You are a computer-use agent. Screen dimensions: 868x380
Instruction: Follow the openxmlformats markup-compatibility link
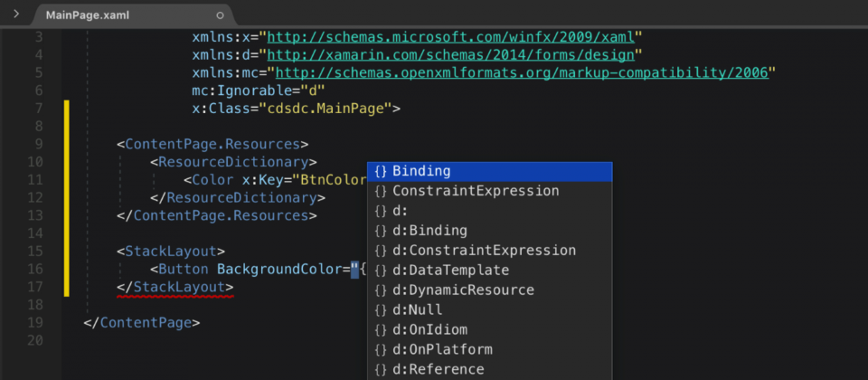click(x=522, y=72)
